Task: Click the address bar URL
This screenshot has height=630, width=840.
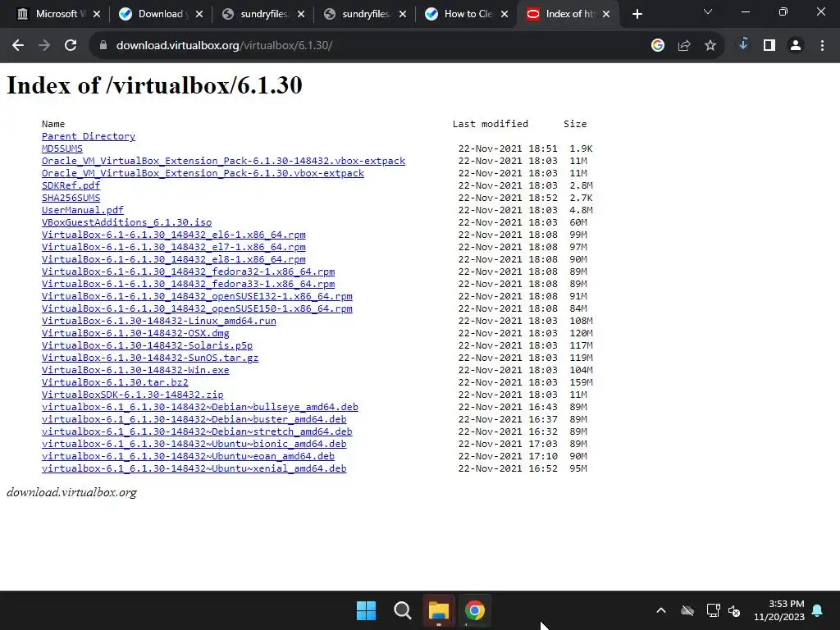Action: 225,46
